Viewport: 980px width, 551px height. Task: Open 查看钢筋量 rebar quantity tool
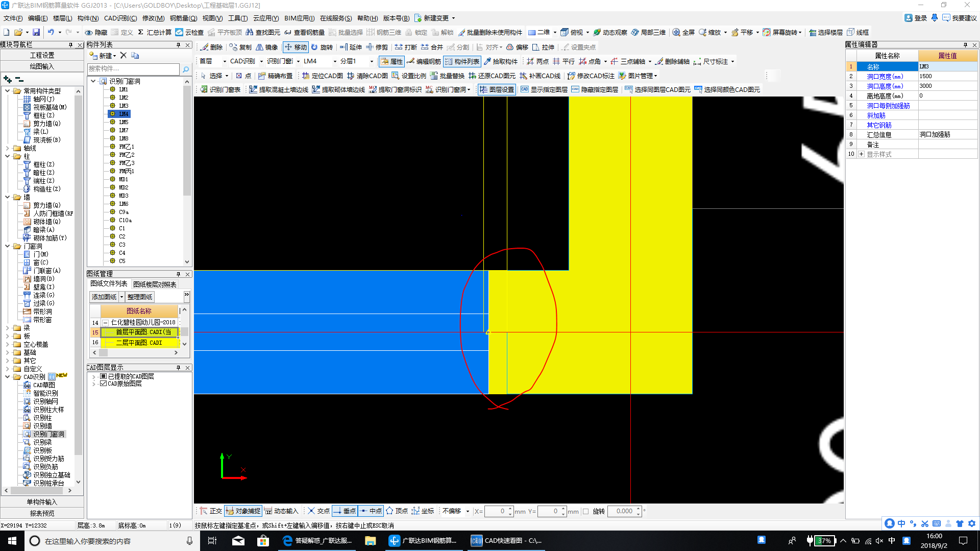point(305,32)
